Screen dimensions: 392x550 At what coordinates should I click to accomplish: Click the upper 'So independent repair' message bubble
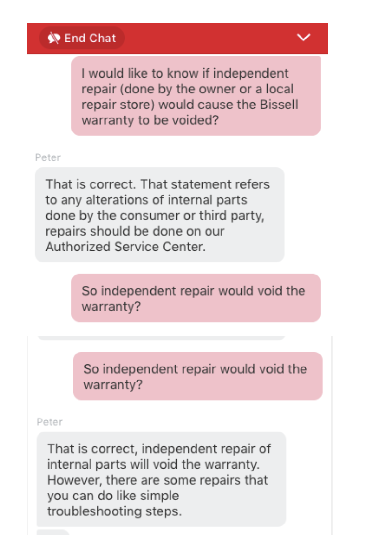click(196, 298)
